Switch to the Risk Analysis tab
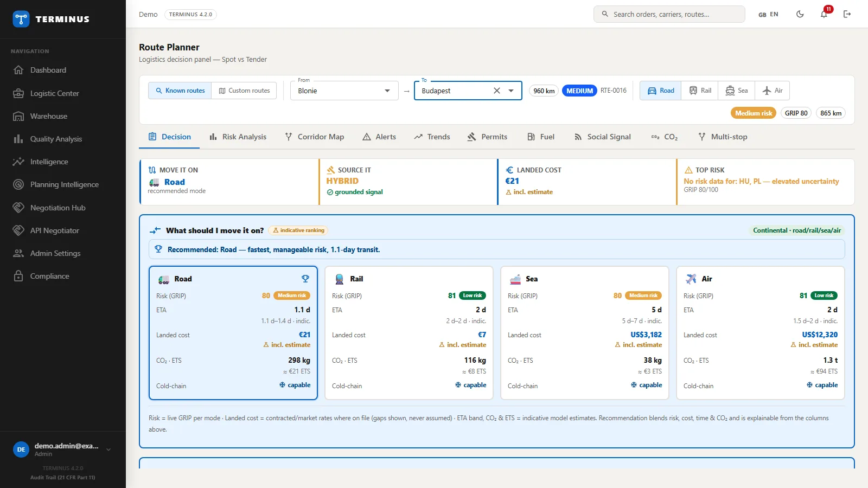The width and height of the screenshot is (868, 488). pos(238,137)
